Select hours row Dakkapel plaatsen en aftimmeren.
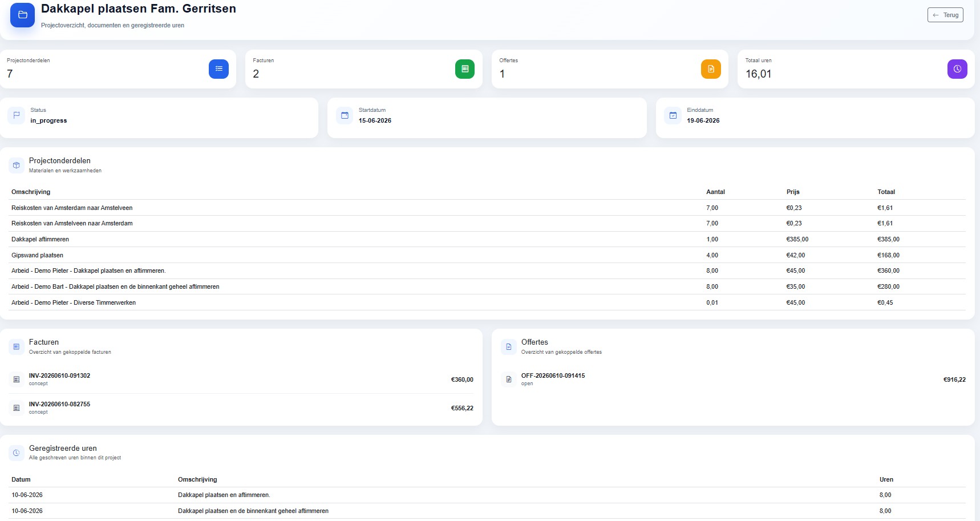Viewport: 980px width, 521px height. (x=488, y=495)
